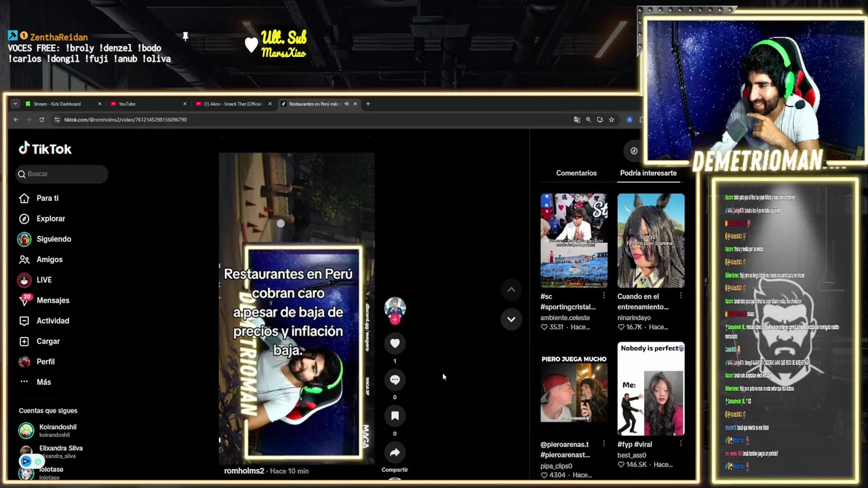Like the video with heart icon
Screen dimensions: 868x488
point(395,343)
